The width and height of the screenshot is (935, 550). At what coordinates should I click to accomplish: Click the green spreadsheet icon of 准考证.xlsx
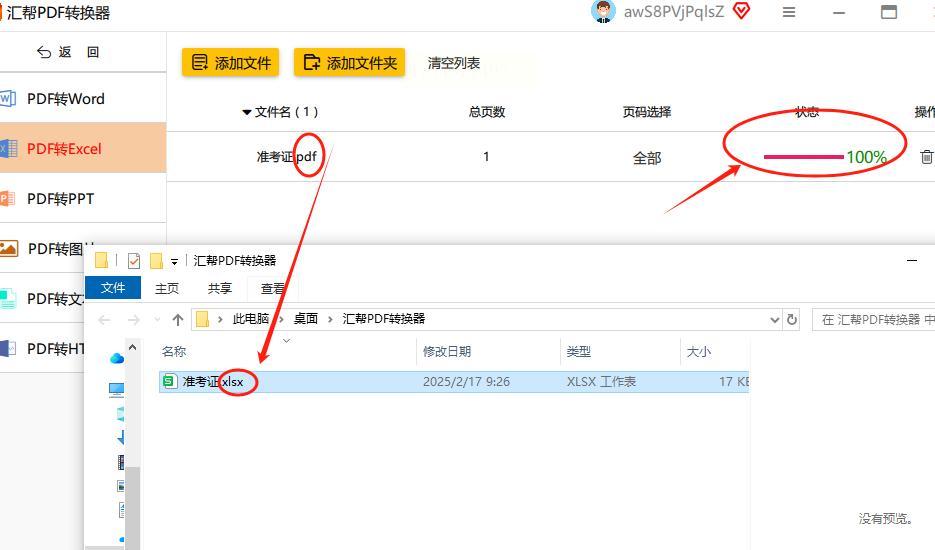169,381
